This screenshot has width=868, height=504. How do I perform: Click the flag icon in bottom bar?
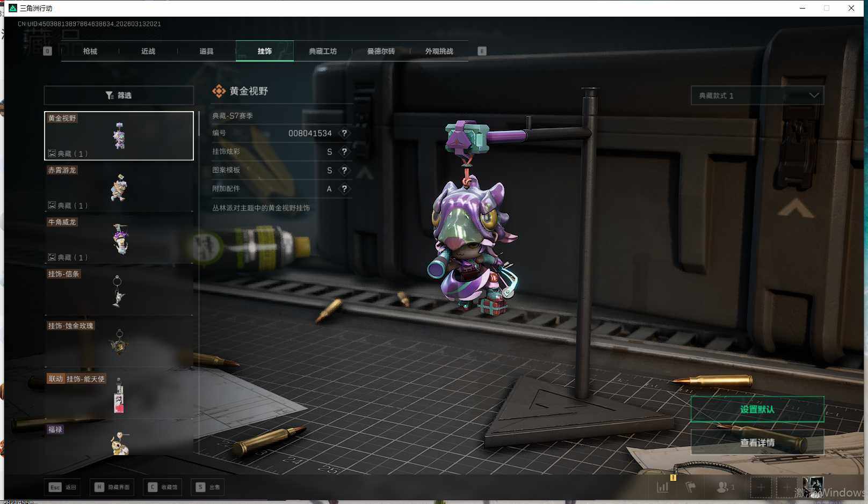(x=691, y=487)
